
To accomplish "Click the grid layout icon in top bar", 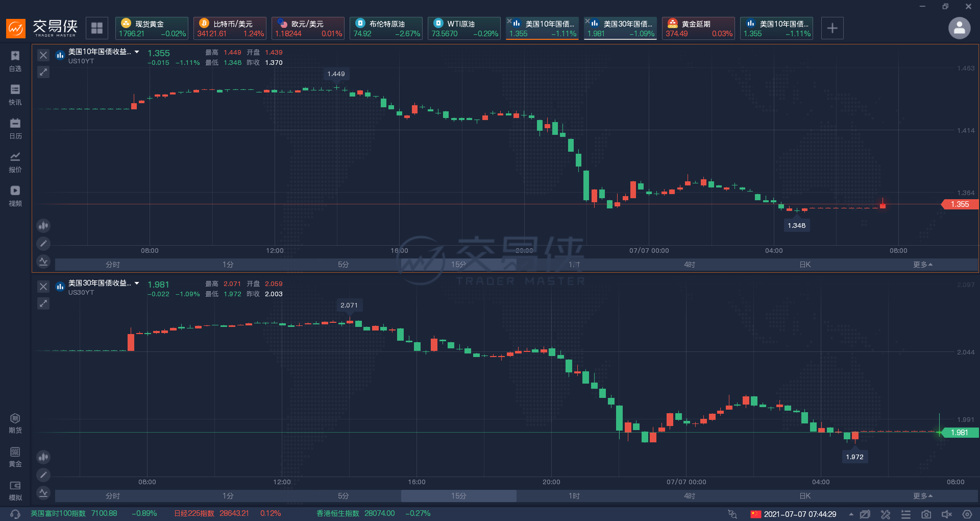I will [97, 28].
